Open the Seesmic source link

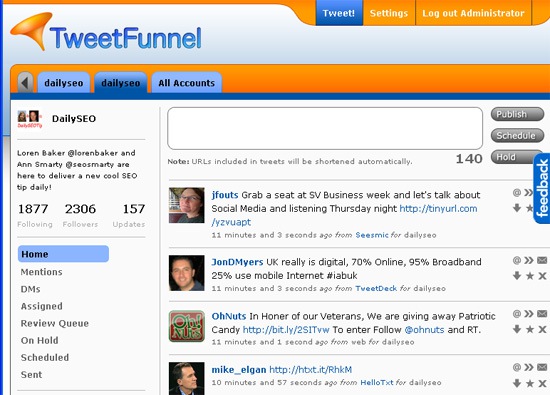372,235
